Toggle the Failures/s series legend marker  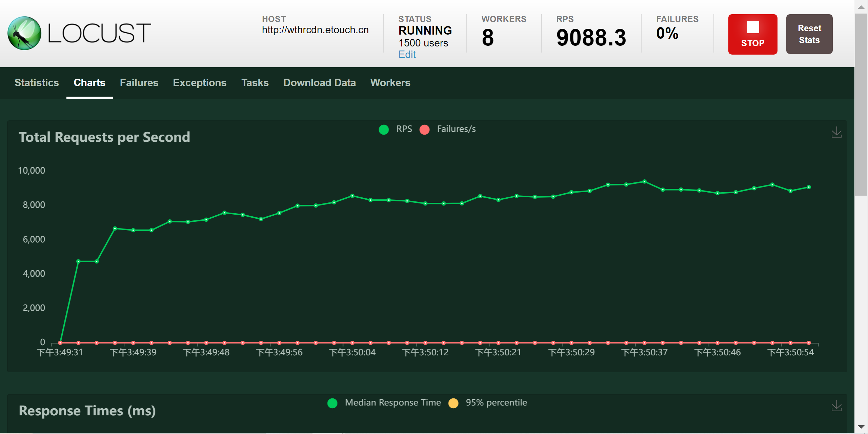click(x=424, y=130)
